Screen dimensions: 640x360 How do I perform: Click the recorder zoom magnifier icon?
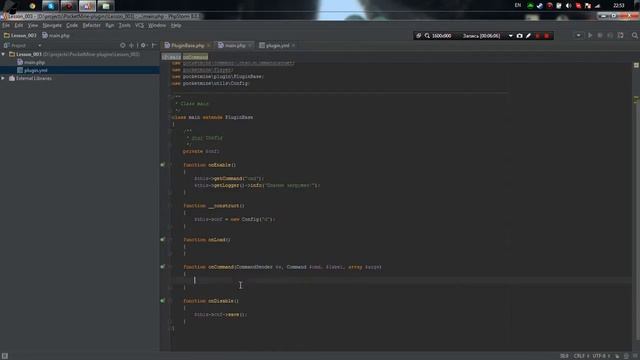point(427,36)
